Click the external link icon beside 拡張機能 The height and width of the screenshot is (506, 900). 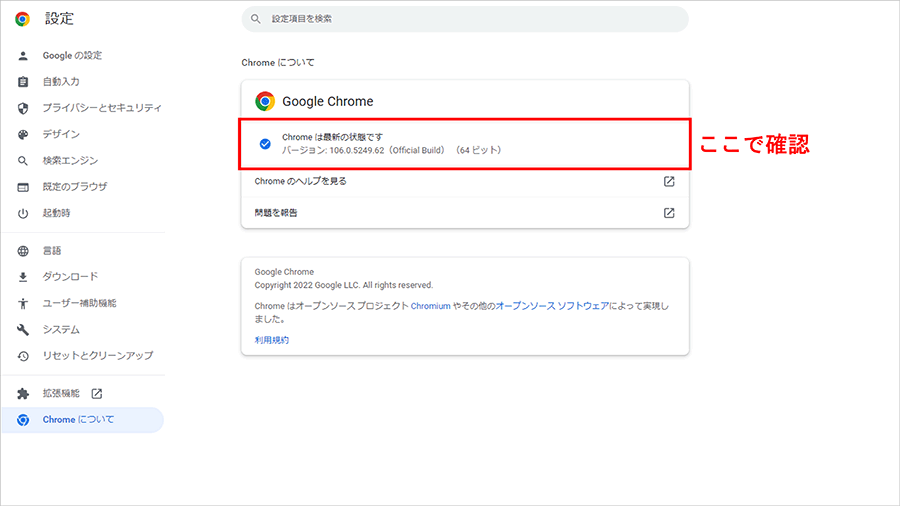97,394
